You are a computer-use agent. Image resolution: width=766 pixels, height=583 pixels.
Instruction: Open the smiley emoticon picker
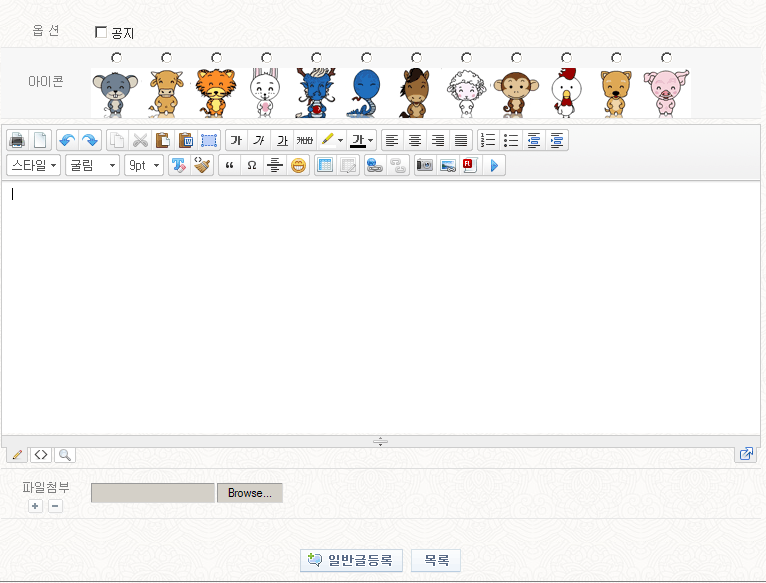point(298,165)
